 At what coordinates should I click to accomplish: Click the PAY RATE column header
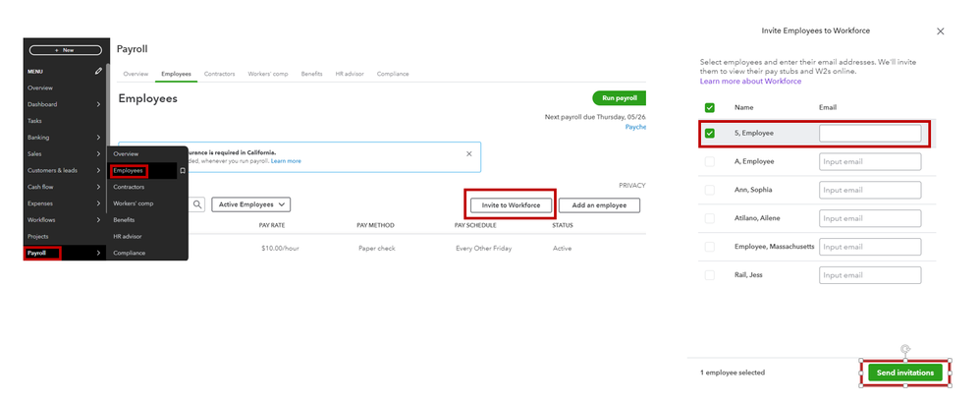[272, 225]
